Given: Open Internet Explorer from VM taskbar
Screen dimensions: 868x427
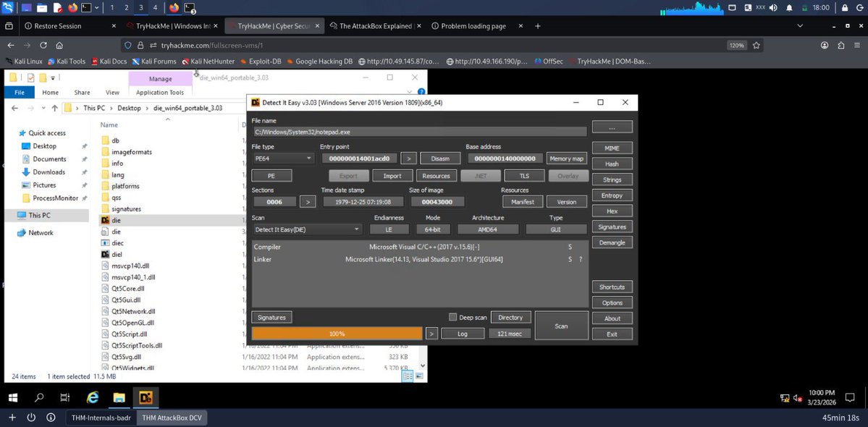Looking at the screenshot, I should [x=93, y=397].
